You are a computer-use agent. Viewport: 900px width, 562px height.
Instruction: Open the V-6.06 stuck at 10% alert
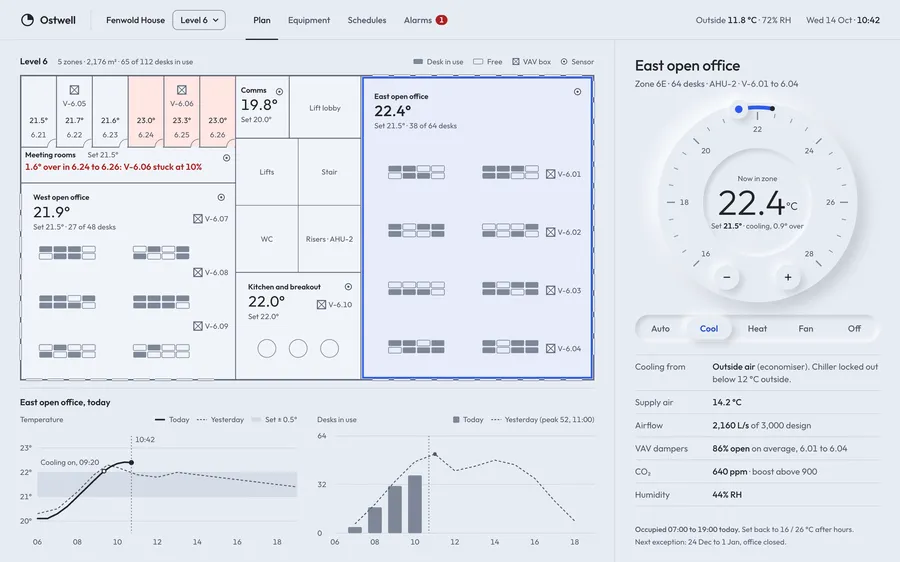(x=113, y=167)
